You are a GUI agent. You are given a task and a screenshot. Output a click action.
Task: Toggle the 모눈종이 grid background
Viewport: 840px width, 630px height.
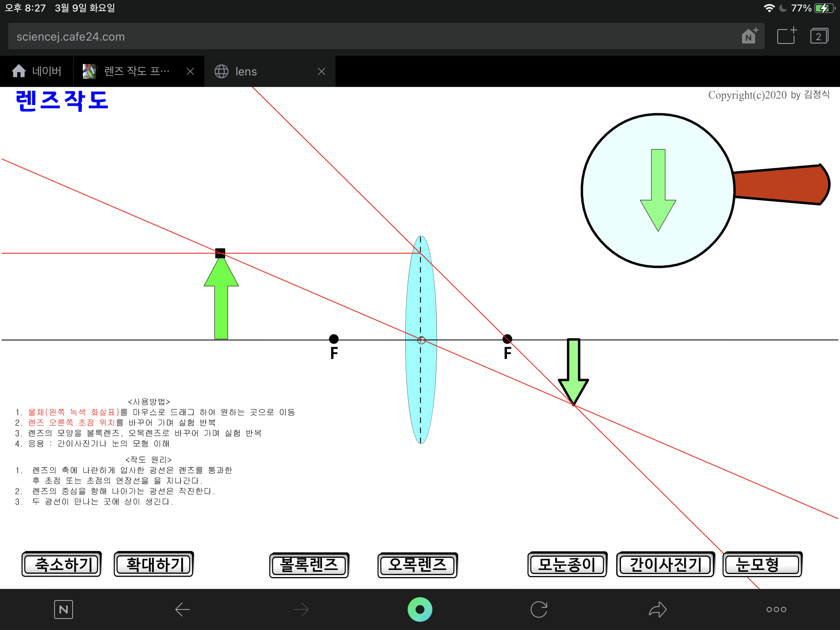click(567, 564)
